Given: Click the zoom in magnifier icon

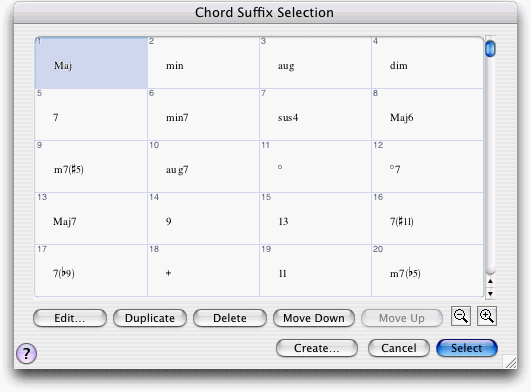Looking at the screenshot, I should point(487,316).
